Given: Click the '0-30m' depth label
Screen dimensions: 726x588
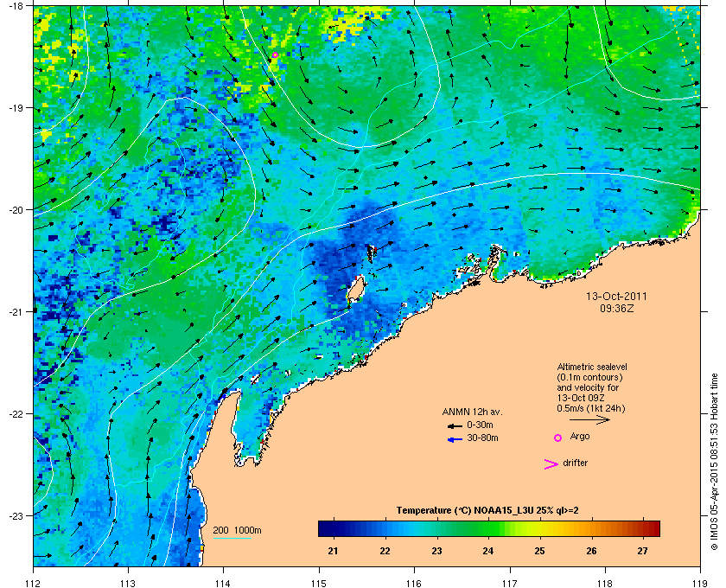Looking at the screenshot, I should [480, 425].
